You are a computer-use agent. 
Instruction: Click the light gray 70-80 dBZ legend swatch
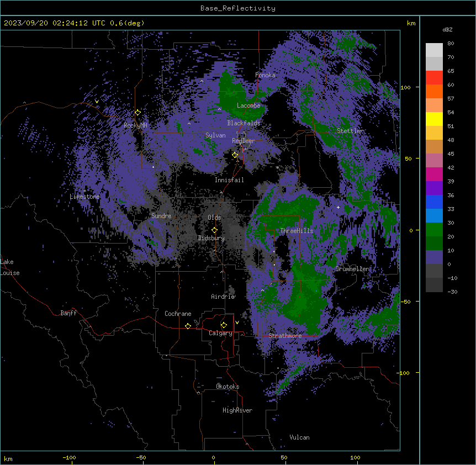[434, 50]
